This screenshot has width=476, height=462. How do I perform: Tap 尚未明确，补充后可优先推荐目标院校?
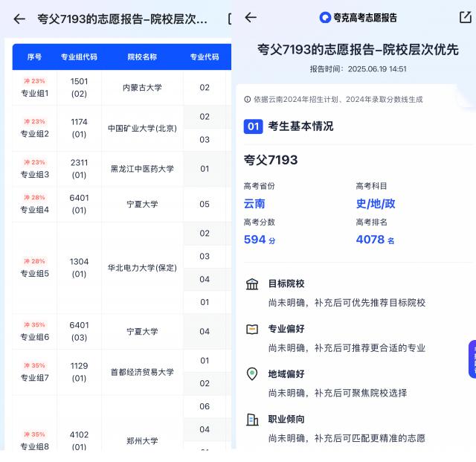coord(347,303)
